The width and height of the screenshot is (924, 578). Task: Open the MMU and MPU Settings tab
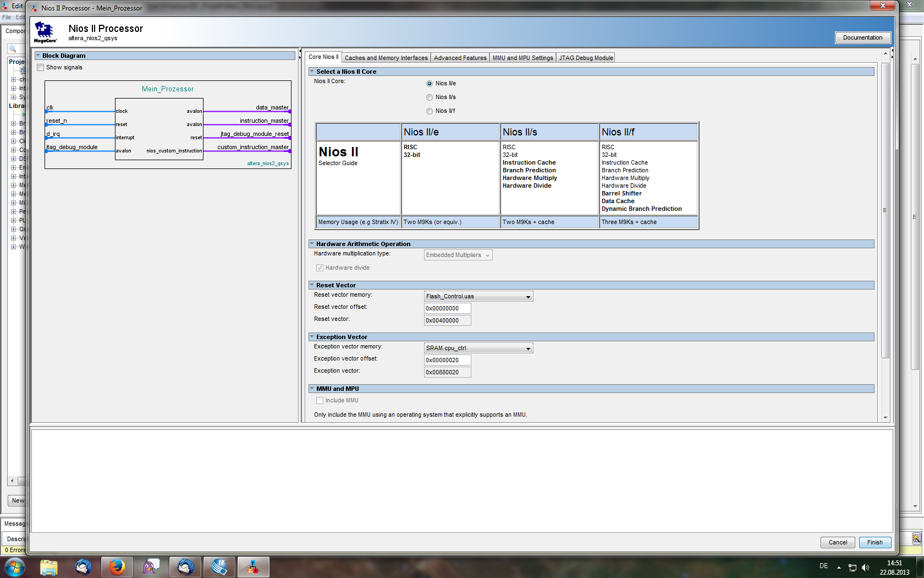pyautogui.click(x=522, y=58)
